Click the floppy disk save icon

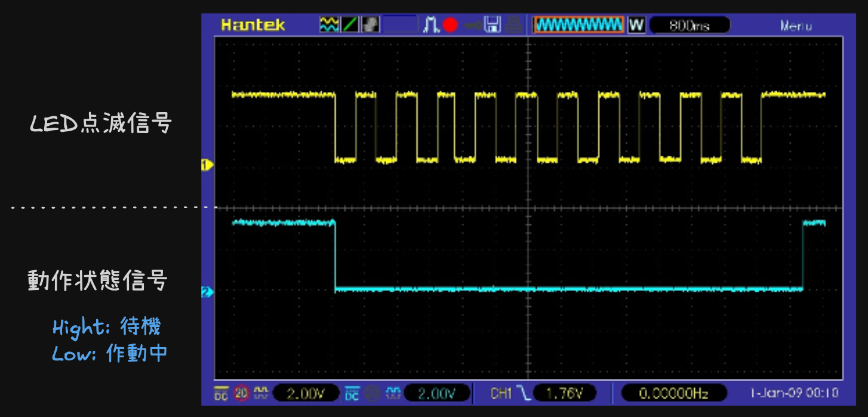[x=492, y=24]
